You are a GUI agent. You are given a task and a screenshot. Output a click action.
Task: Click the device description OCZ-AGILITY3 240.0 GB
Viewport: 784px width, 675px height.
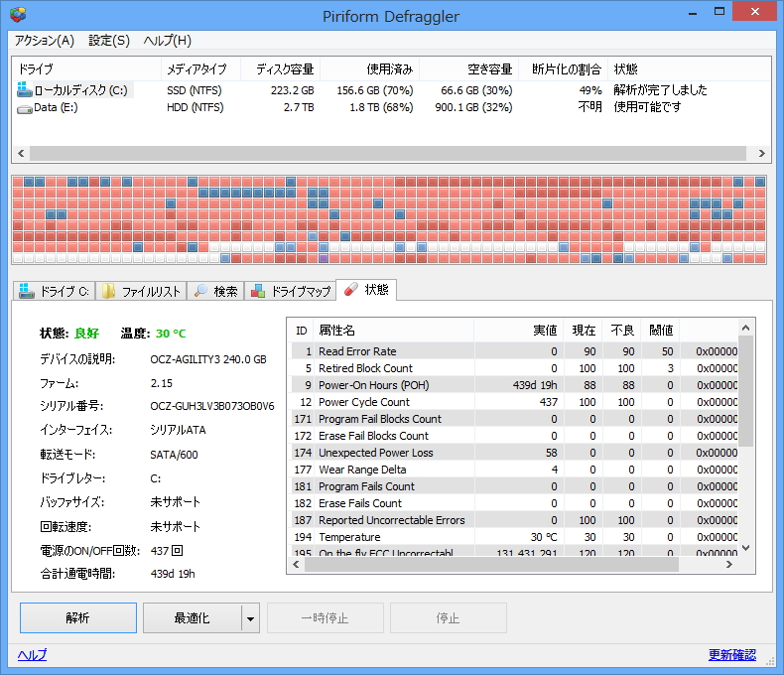208,359
